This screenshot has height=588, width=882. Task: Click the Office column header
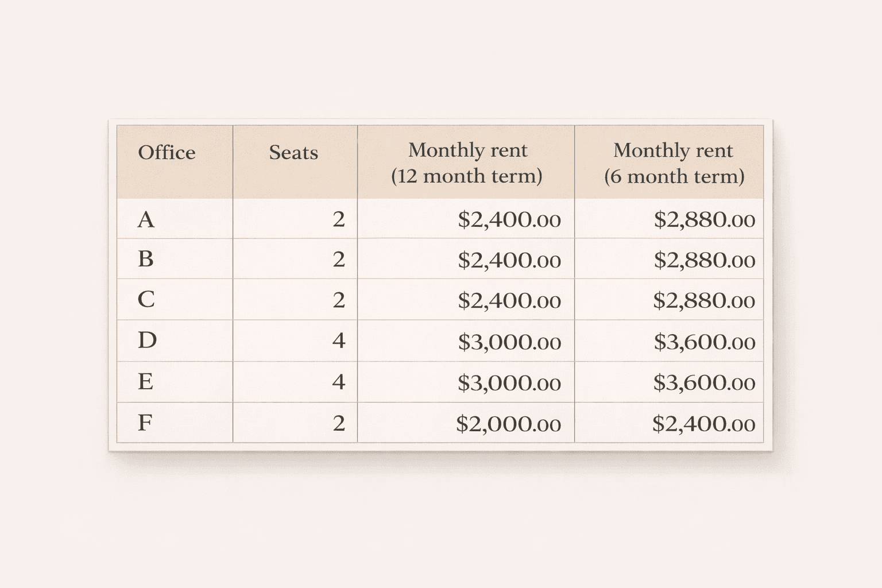pos(167,153)
